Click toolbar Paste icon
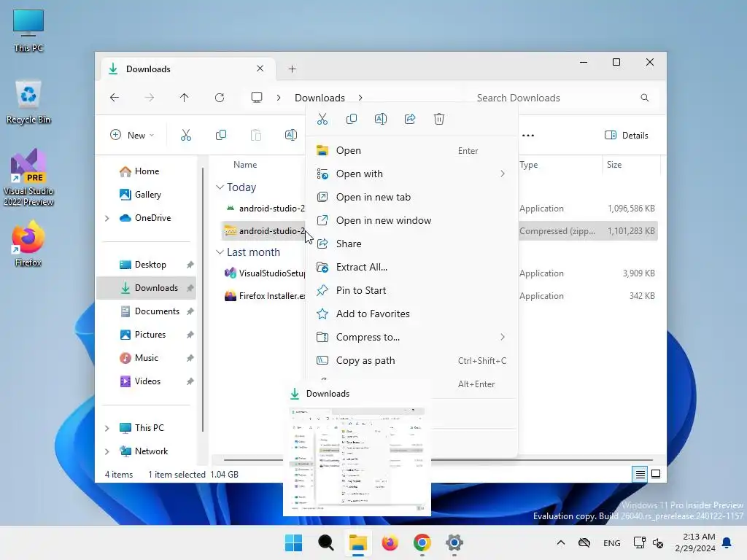Screen dimensions: 747x560 256,135
